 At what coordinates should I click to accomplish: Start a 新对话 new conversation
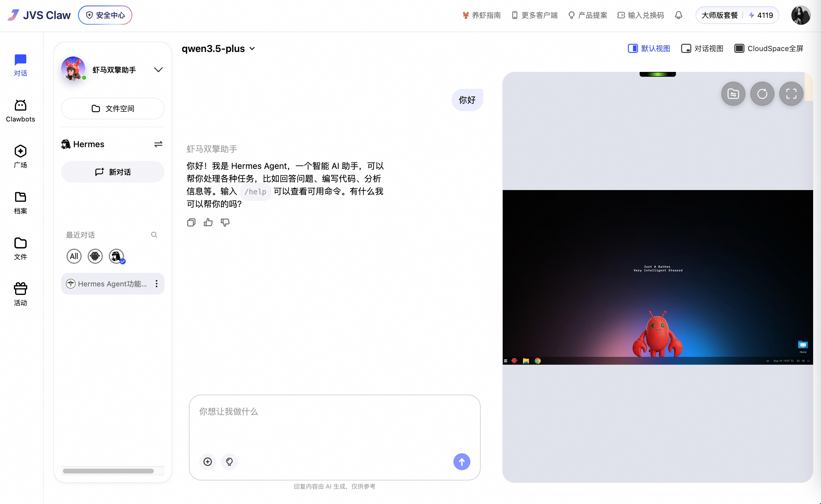tap(113, 172)
